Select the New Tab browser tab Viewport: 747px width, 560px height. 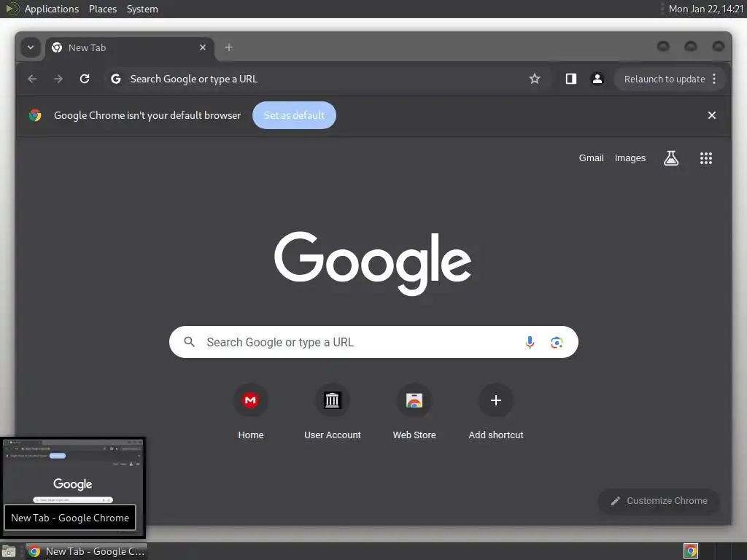click(130, 47)
